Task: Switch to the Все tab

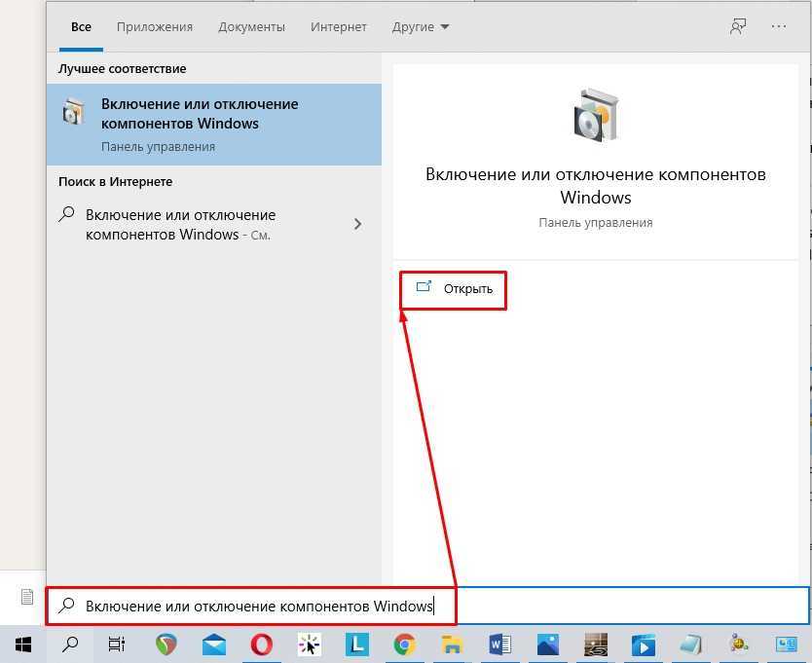Action: (82, 27)
